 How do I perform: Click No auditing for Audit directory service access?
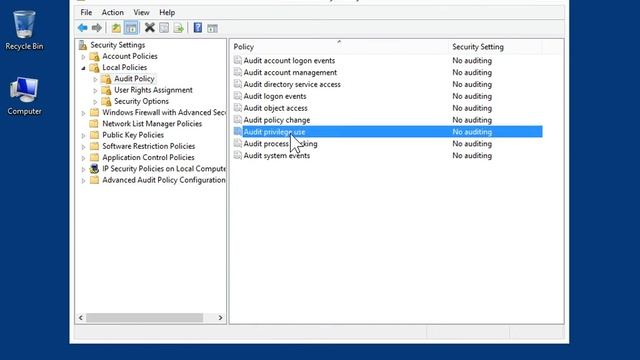tap(472, 84)
